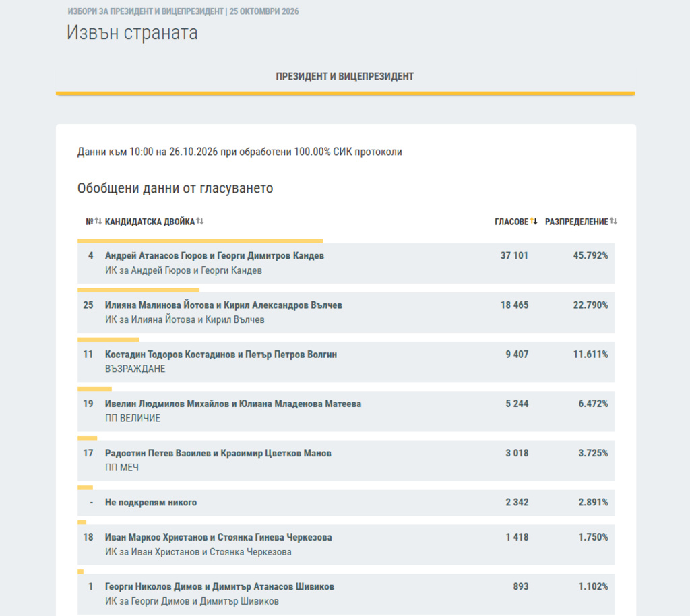Select candidate number 17
690x616 pixels.
[x=88, y=453]
